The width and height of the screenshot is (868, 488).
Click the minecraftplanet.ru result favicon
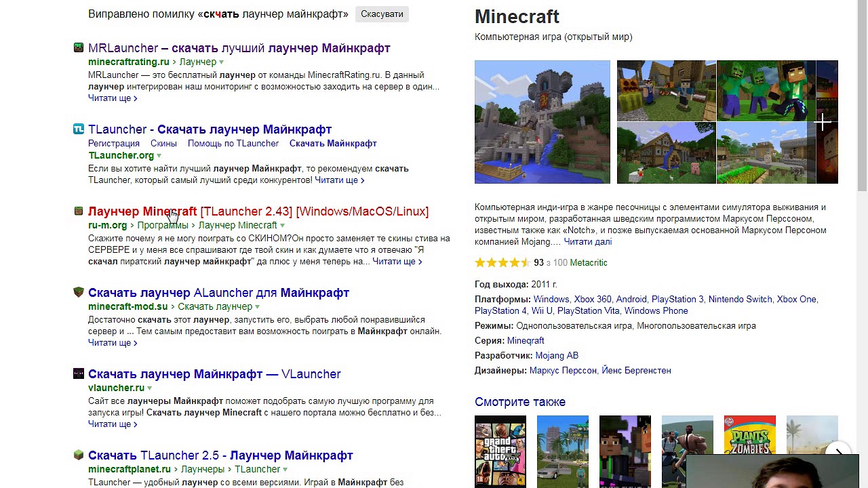click(79, 455)
